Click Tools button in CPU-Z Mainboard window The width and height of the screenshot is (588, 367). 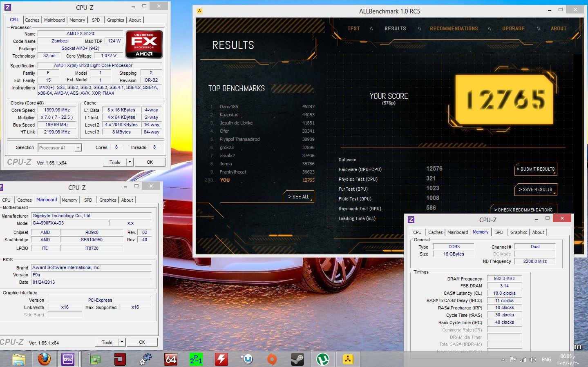(x=107, y=342)
